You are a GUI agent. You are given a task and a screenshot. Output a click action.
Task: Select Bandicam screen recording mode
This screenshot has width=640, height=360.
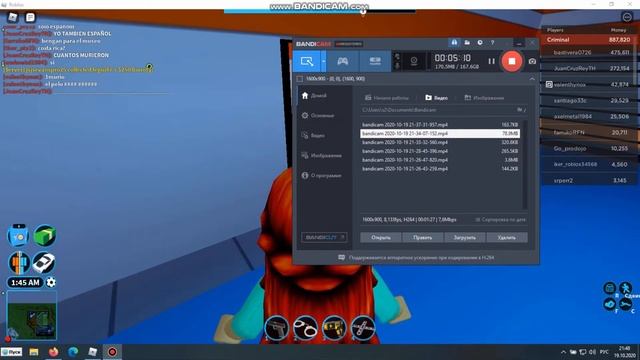tap(307, 61)
